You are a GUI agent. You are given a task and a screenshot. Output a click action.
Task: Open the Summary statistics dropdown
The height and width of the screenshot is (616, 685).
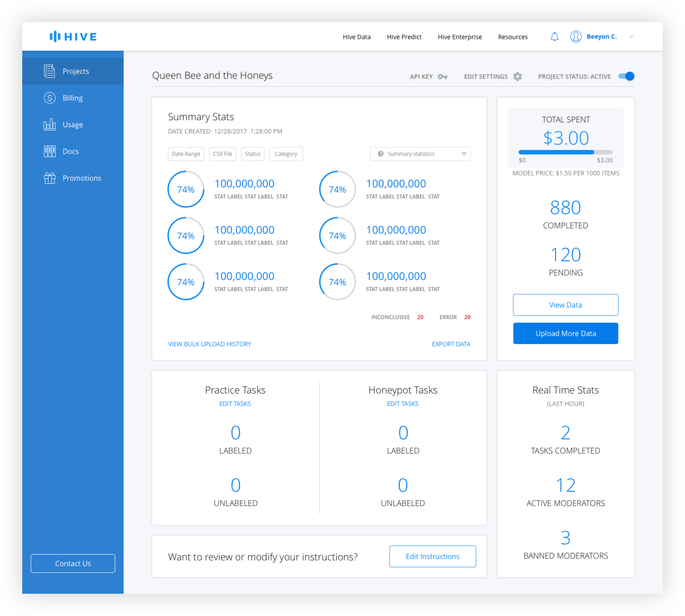[420, 154]
